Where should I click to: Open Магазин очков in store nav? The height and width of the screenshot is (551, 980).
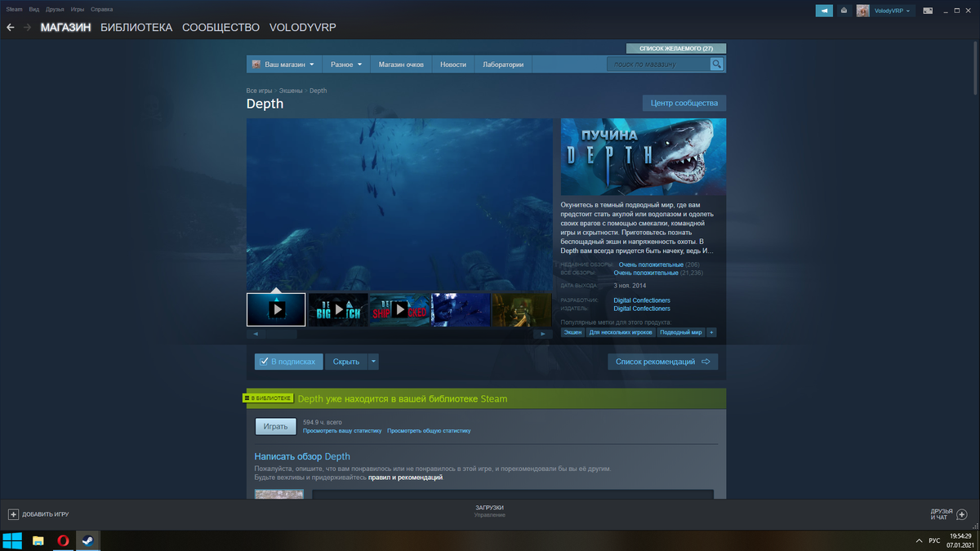[x=401, y=64]
